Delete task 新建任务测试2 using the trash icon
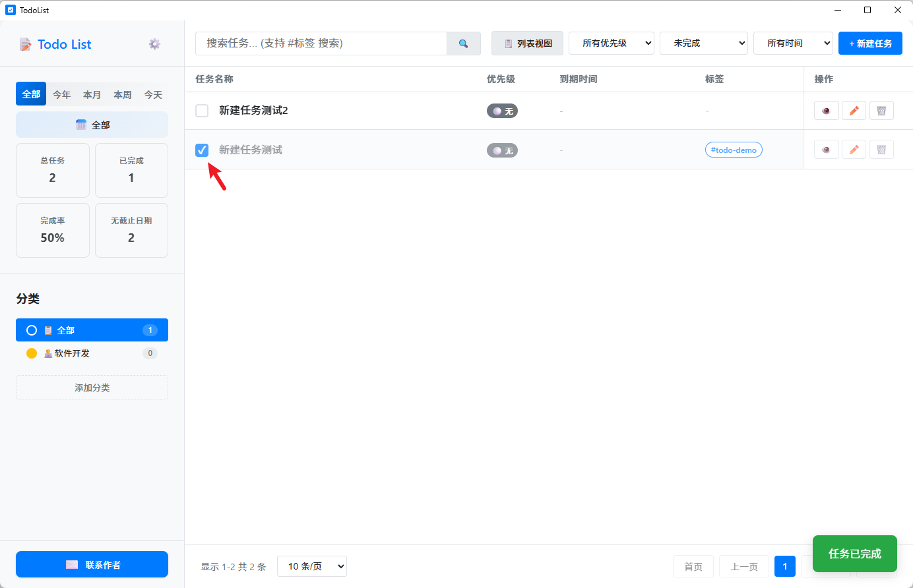The height and width of the screenshot is (588, 913). (881, 111)
